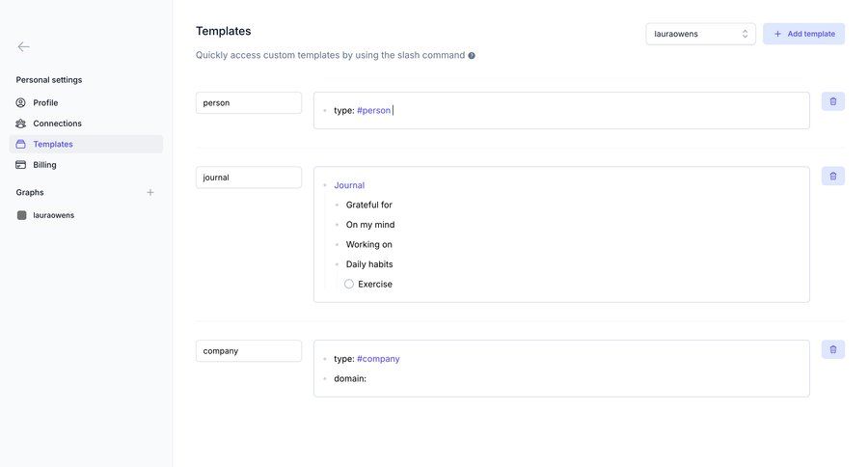
Task: Click the domain: line in company template
Action: tap(350, 378)
